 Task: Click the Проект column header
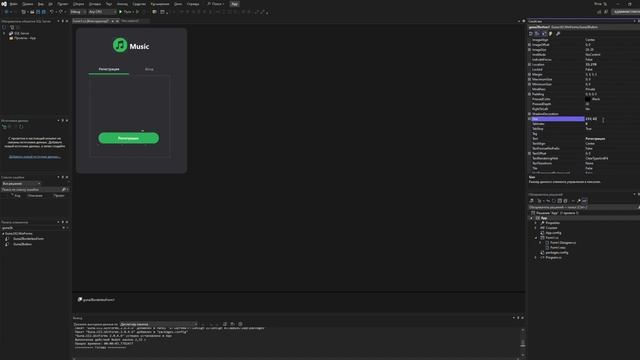click(59, 196)
